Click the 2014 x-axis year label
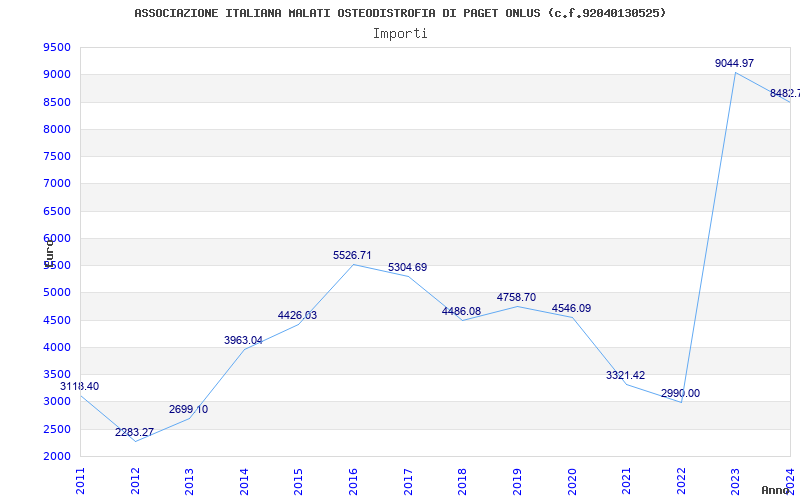The height and width of the screenshot is (500, 800). point(244,481)
